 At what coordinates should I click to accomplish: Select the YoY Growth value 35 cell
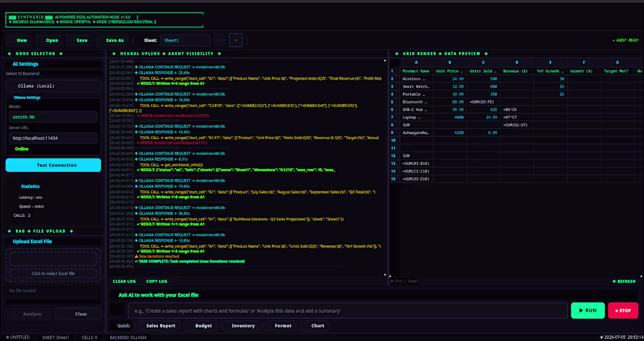click(x=550, y=87)
